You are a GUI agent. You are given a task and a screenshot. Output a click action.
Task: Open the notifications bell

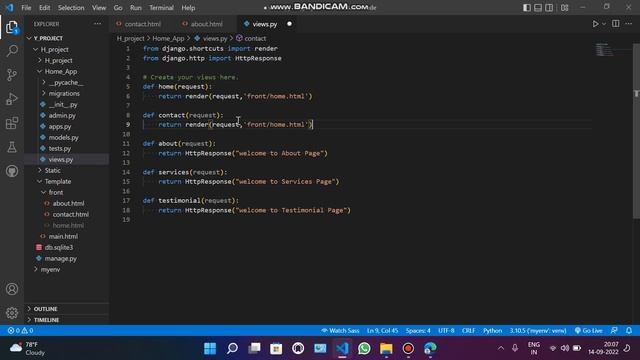tap(629, 331)
